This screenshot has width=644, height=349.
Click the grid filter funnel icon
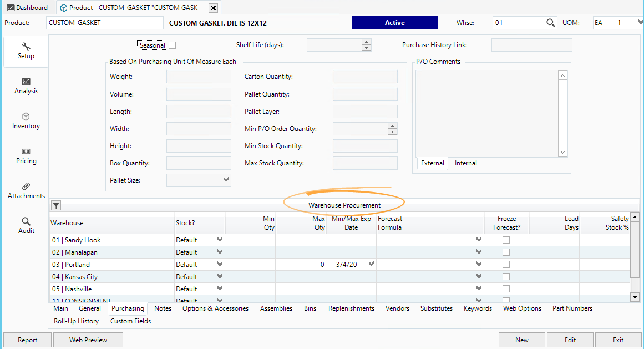(x=56, y=205)
